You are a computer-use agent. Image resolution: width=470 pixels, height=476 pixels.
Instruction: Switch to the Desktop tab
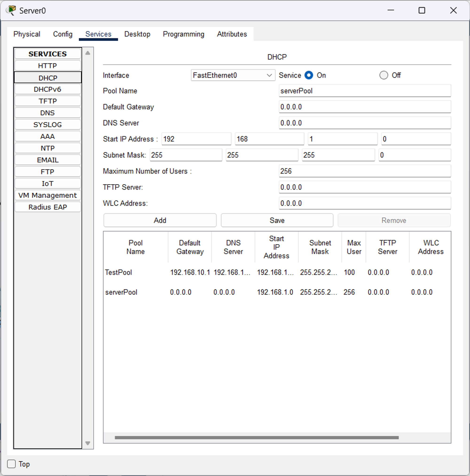click(x=137, y=34)
